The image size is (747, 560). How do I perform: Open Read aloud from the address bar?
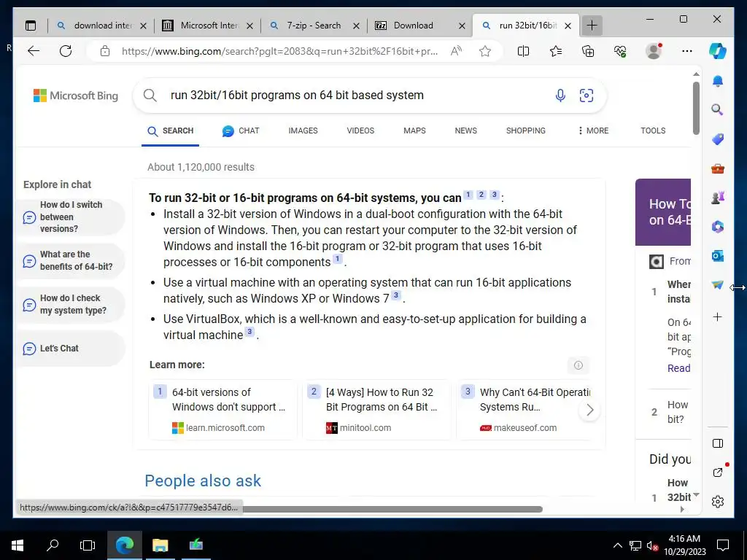point(456,51)
